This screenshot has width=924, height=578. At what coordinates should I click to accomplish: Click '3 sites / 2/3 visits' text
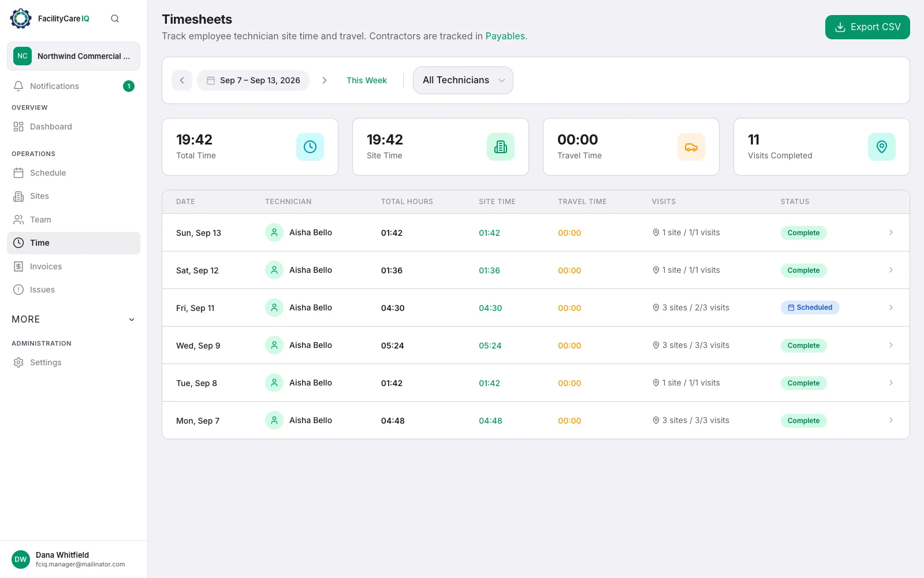pyautogui.click(x=695, y=307)
